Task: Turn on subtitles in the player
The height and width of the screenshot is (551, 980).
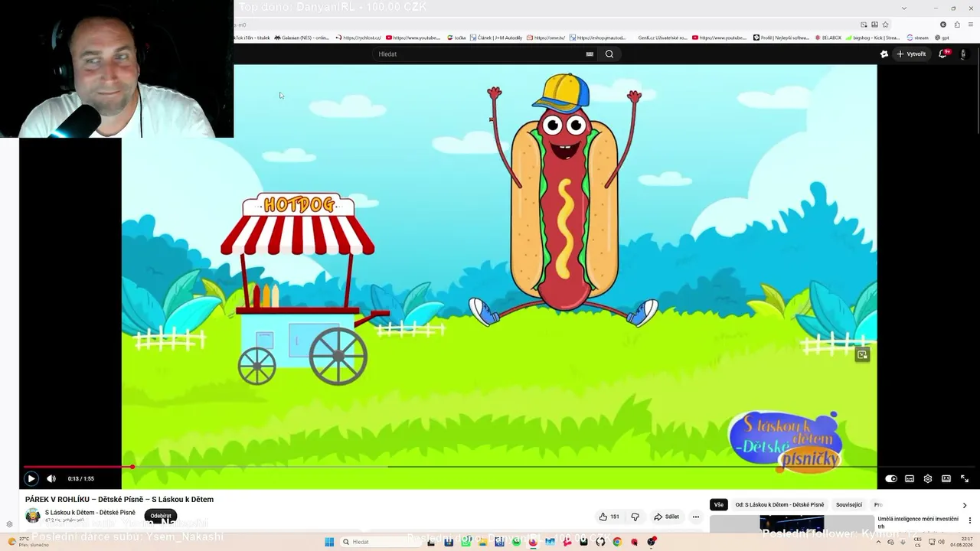Action: coord(910,478)
